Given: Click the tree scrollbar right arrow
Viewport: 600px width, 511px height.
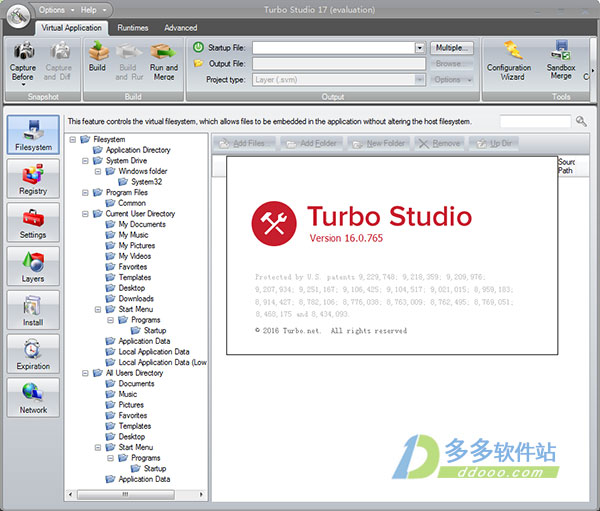Looking at the screenshot, I should tap(201, 495).
